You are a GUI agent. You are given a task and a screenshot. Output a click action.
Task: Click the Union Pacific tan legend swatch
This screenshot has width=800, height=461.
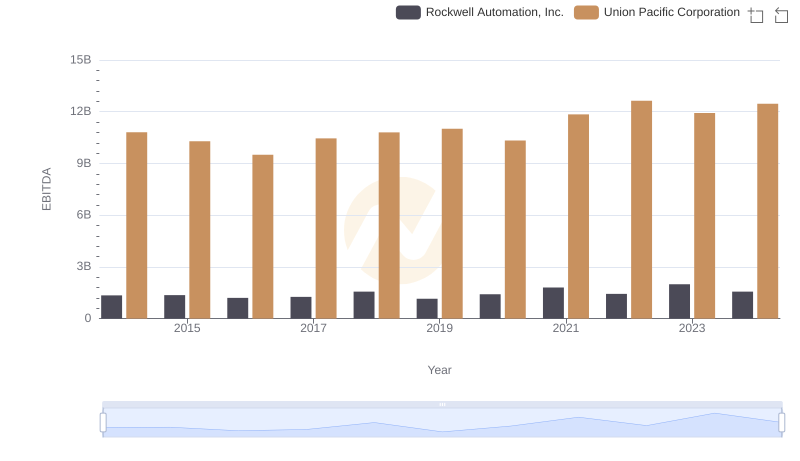click(x=586, y=12)
